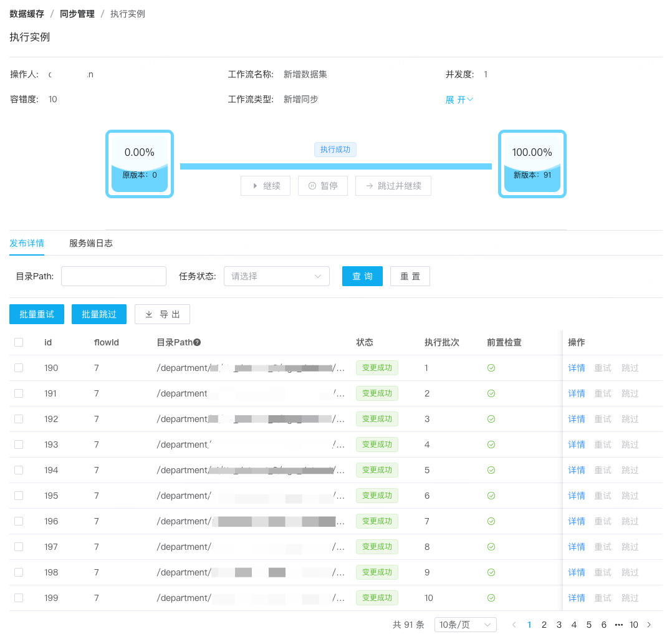The height and width of the screenshot is (639, 672).
Task: Switch to the 发布详情 tab
Action: (27, 243)
